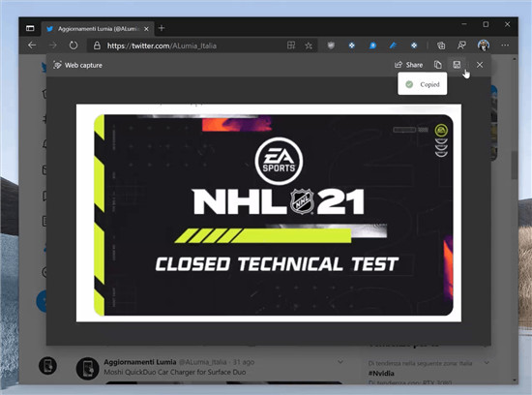Image resolution: width=532 pixels, height=395 pixels.
Task: Toggle the vertical tabs icon
Action: [x=30, y=28]
